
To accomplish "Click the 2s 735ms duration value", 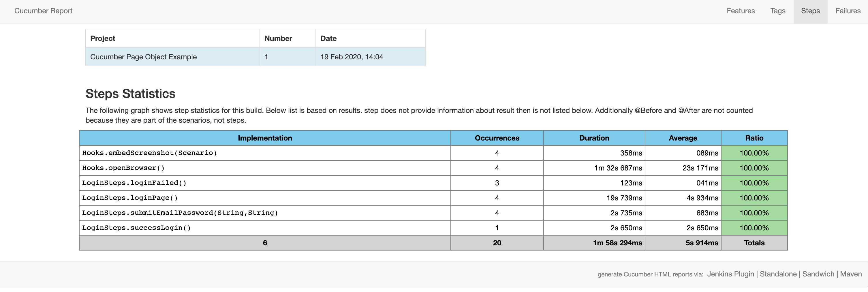I will pos(626,213).
